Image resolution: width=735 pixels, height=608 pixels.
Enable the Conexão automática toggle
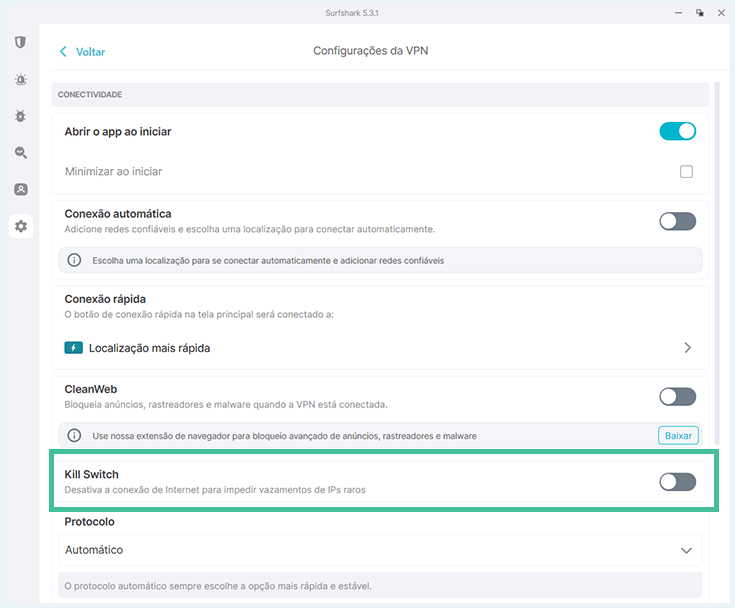click(x=677, y=221)
